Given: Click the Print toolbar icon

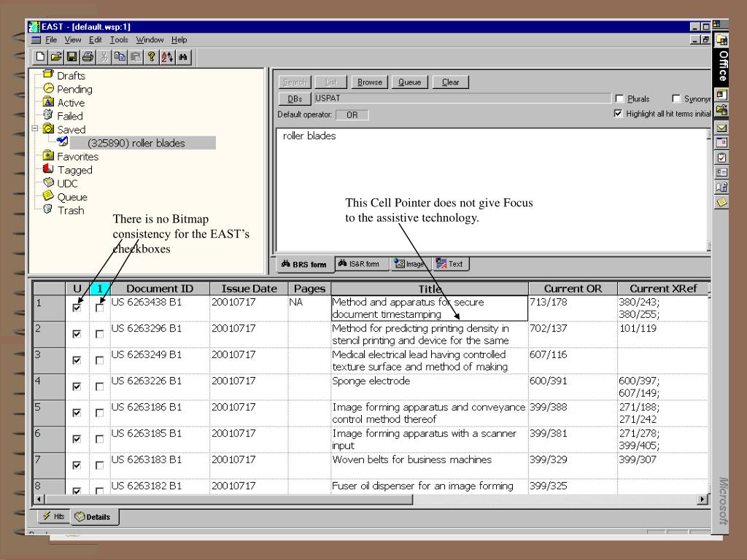Looking at the screenshot, I should pos(88,57).
